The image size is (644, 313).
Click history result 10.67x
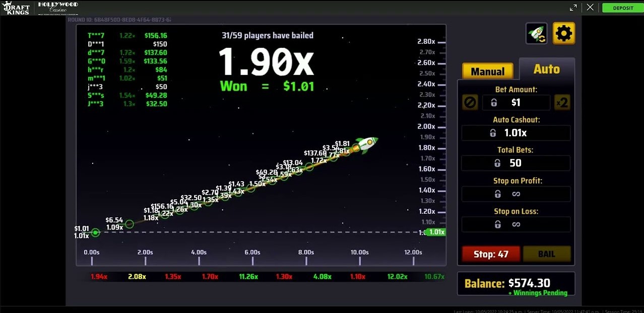pos(434,277)
